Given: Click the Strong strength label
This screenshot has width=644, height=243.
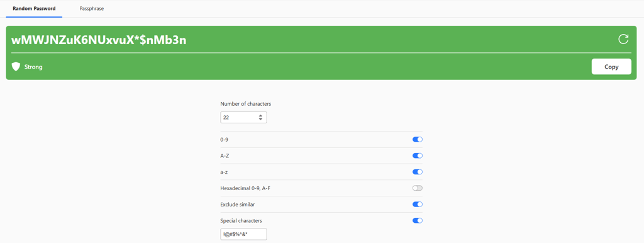Looking at the screenshot, I should click(x=33, y=67).
